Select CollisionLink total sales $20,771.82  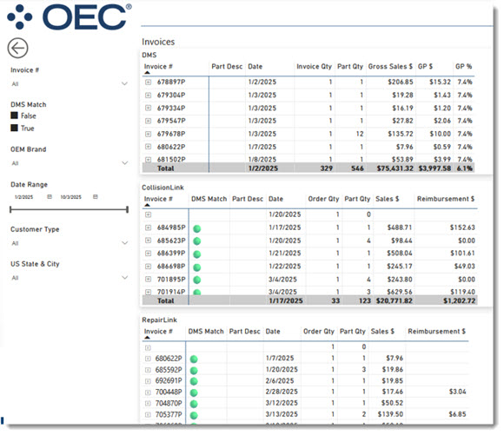tap(394, 301)
